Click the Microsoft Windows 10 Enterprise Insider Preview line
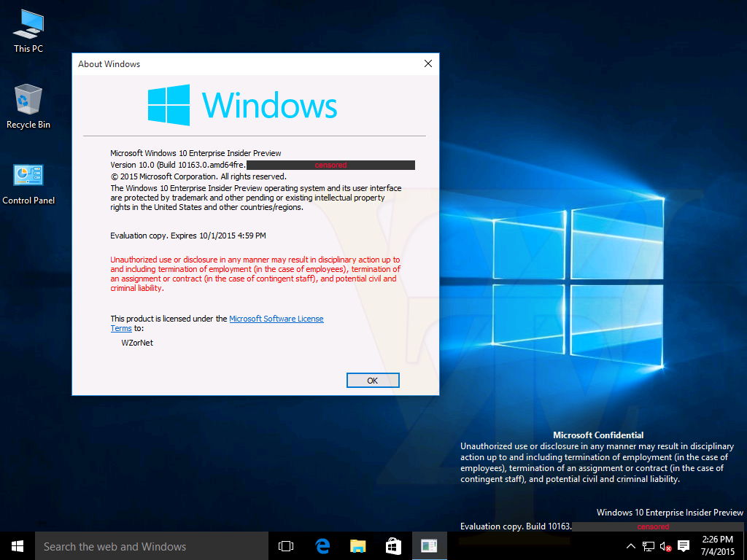This screenshot has width=747, height=560. click(196, 153)
